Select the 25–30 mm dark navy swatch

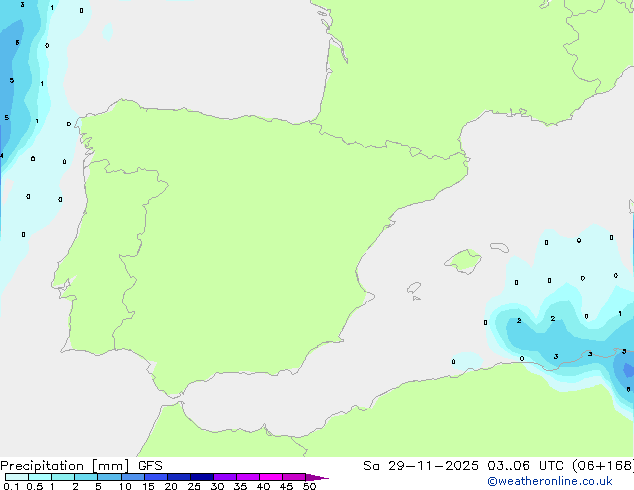(x=201, y=477)
